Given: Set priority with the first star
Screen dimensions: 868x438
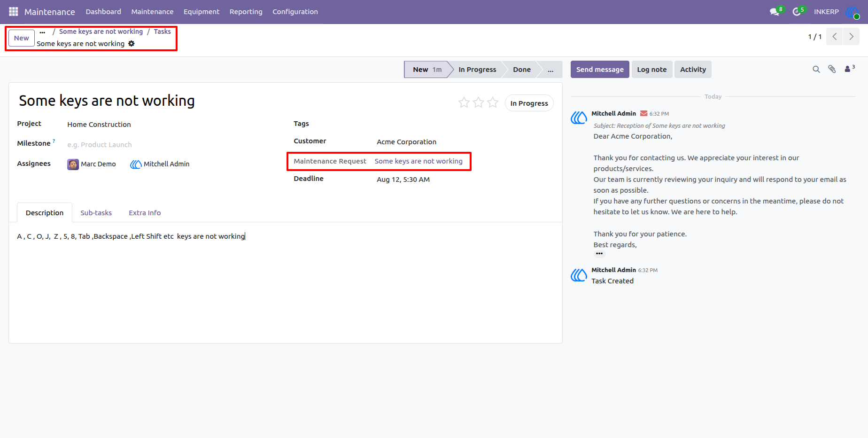Looking at the screenshot, I should (x=464, y=102).
